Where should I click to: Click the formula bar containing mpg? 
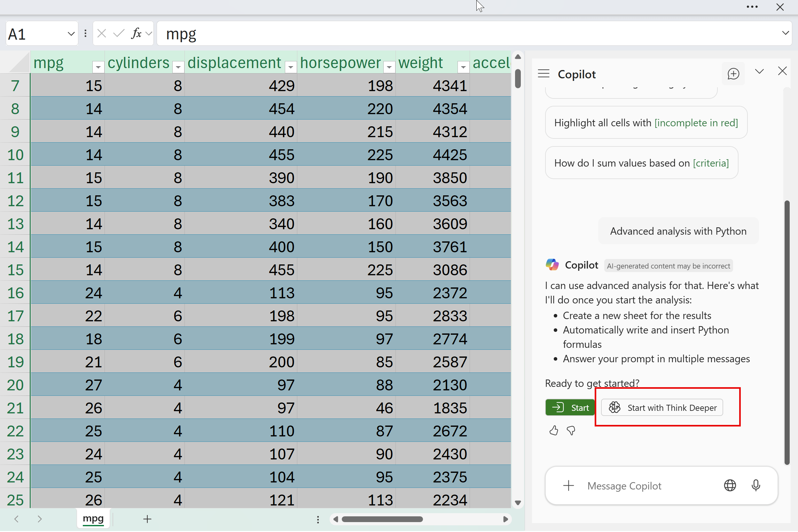[x=468, y=34]
